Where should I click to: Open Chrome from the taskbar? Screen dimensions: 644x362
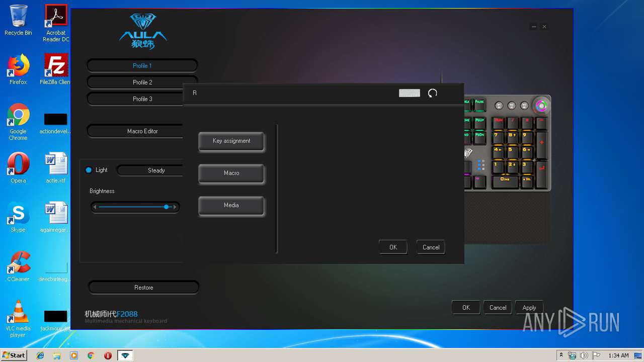[x=91, y=355]
